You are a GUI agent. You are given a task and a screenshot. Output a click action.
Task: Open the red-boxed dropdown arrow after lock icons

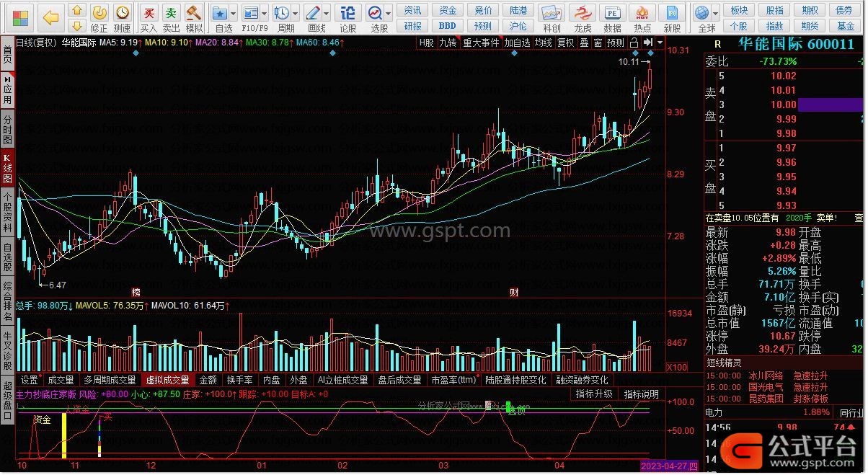tap(660, 43)
